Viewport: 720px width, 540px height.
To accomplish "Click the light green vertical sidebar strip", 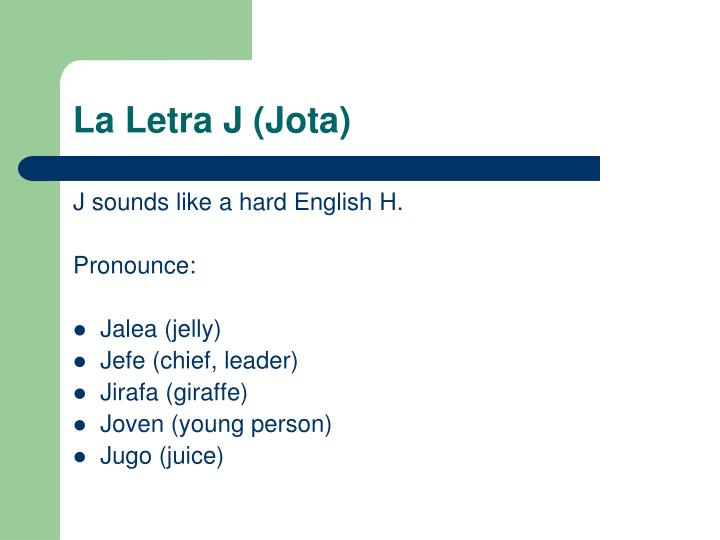I will 30,358.
